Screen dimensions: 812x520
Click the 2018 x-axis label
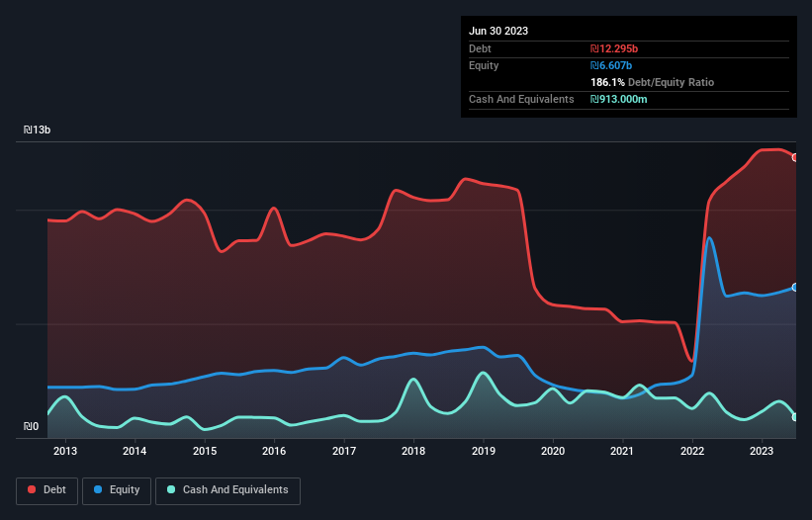click(413, 451)
